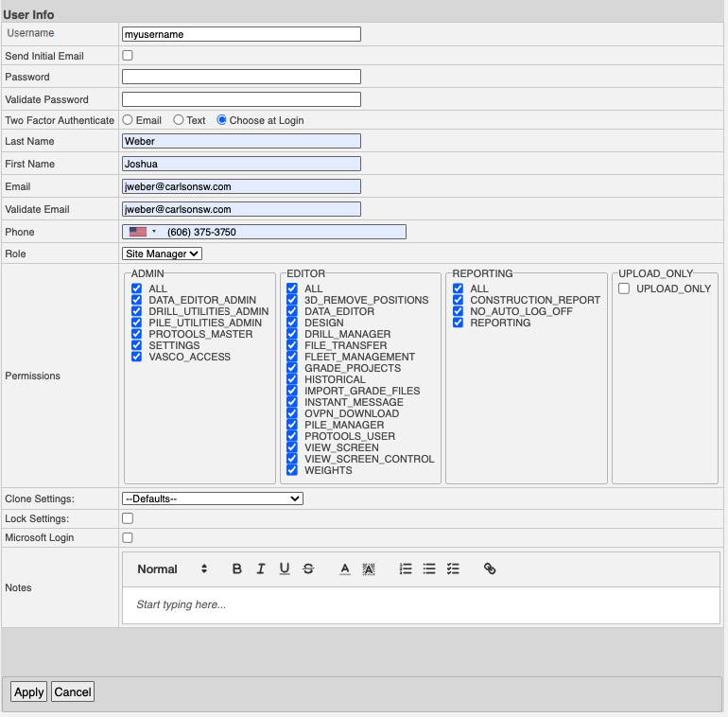728x717 pixels.
Task: Uncheck PILE_MANAGER permission
Action: [x=292, y=425]
